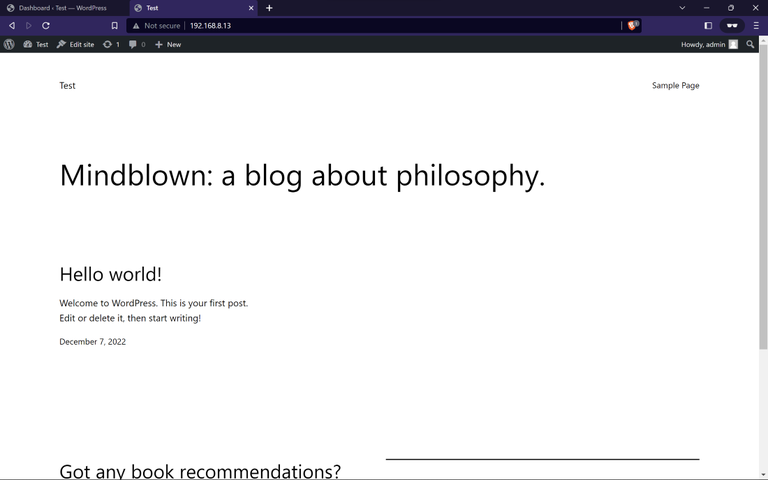Open the Brave Shields icon
768x480 pixels.
click(633, 25)
